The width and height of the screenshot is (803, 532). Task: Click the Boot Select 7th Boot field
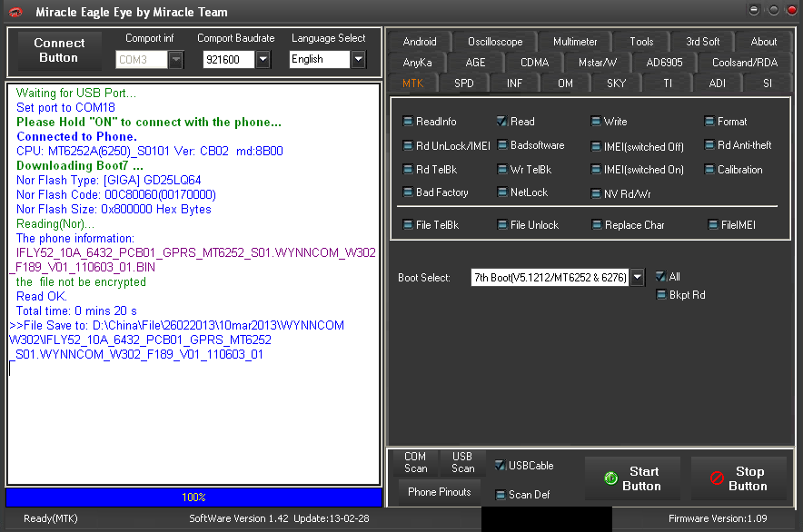[550, 278]
